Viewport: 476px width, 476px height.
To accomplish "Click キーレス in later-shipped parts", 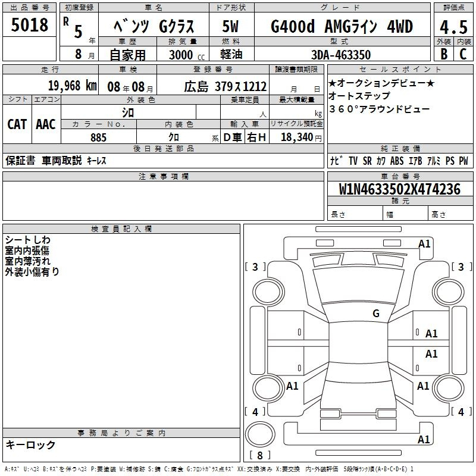I will click(x=97, y=161).
